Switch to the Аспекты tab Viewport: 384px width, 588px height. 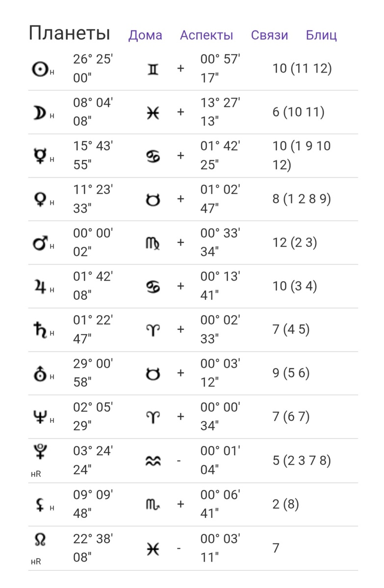pos(206,35)
